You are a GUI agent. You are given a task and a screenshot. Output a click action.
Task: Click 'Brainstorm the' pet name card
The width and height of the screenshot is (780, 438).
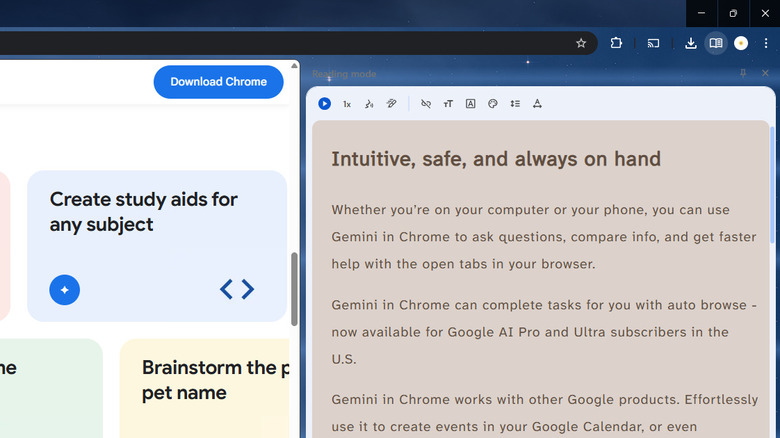click(x=204, y=388)
